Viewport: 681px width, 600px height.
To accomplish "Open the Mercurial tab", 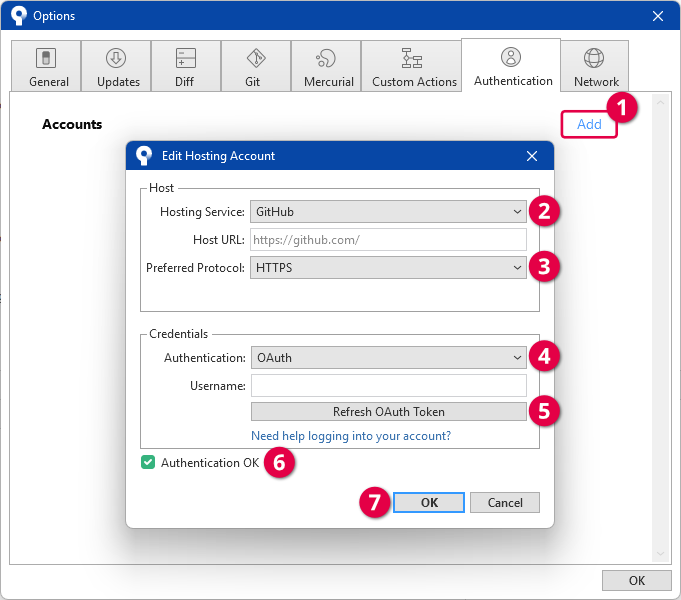I will coord(326,66).
